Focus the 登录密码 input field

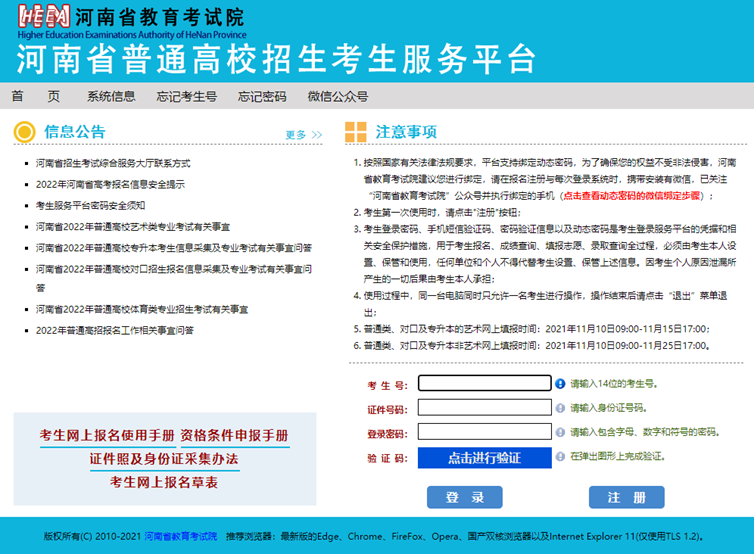pyautogui.click(x=484, y=432)
